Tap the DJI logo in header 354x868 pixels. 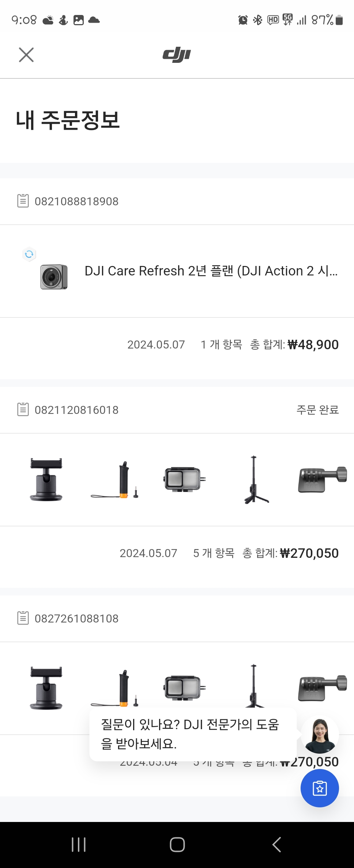[x=177, y=55]
